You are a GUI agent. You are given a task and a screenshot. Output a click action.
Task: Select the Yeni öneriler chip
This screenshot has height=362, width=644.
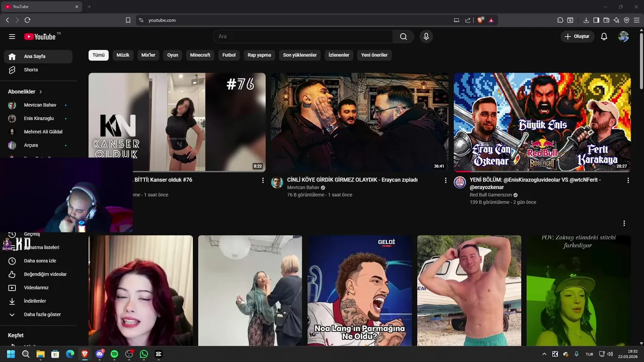pos(374,55)
